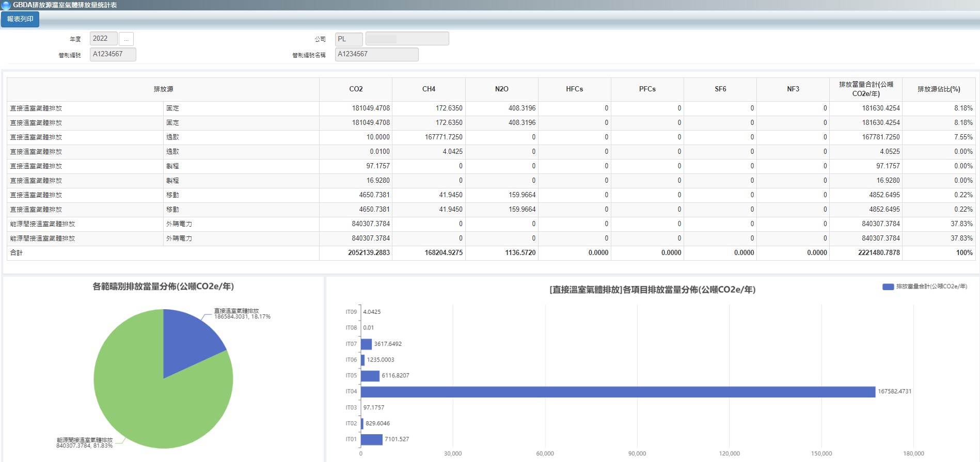This screenshot has width=980, height=462.
Task: Click the 排放源 column header
Action: point(163,89)
